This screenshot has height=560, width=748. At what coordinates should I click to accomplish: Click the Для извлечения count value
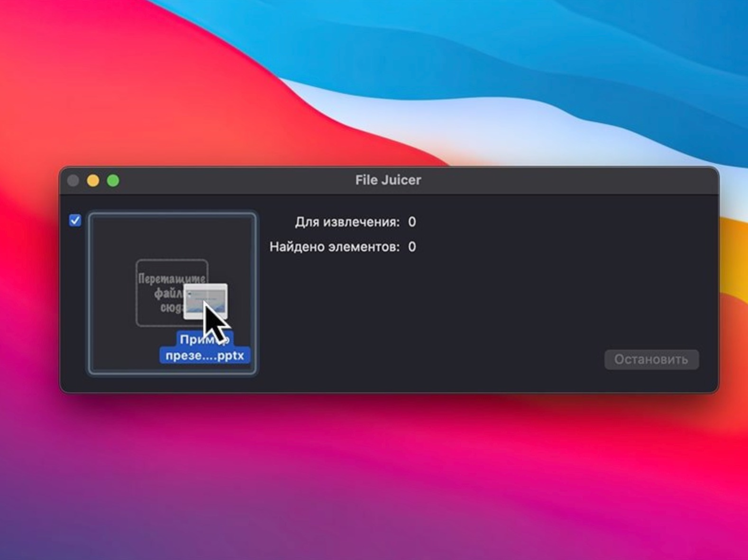[x=412, y=222]
